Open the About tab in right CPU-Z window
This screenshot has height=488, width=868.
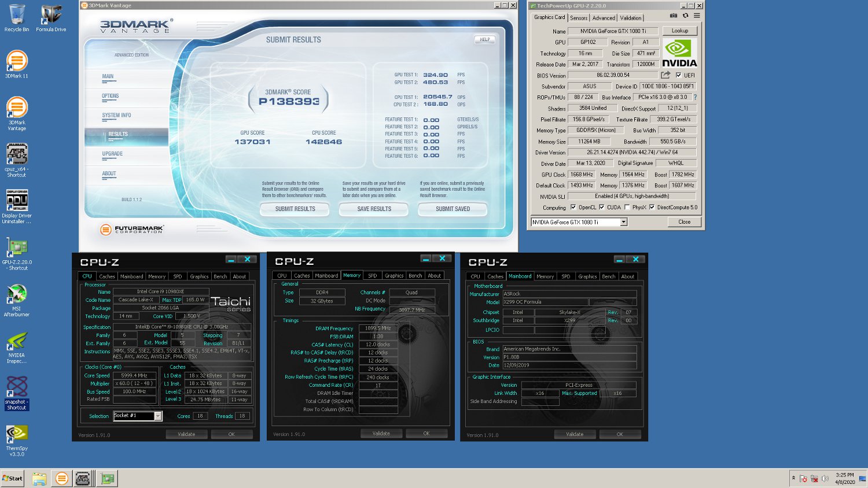[628, 276]
